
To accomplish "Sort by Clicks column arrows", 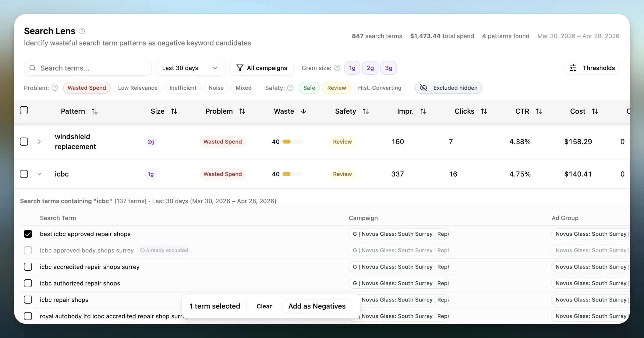I will point(484,111).
